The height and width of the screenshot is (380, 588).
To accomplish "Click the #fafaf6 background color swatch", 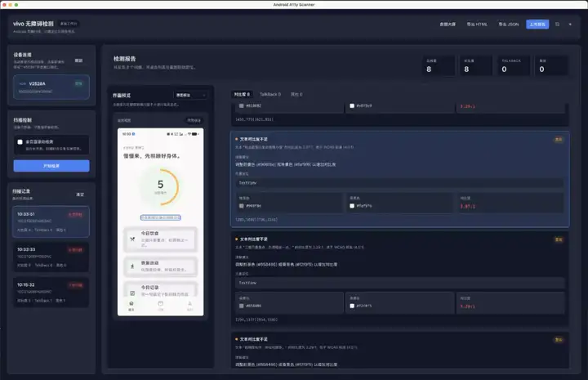I will click(352, 206).
